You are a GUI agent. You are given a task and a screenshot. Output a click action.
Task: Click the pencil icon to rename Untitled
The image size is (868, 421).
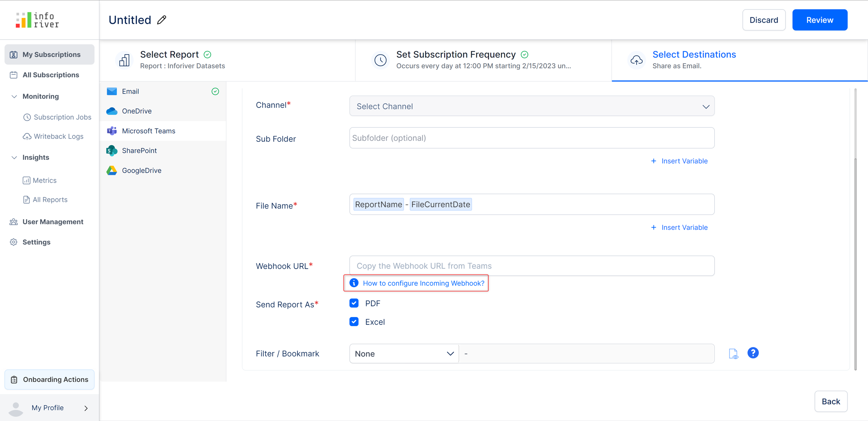tap(162, 20)
